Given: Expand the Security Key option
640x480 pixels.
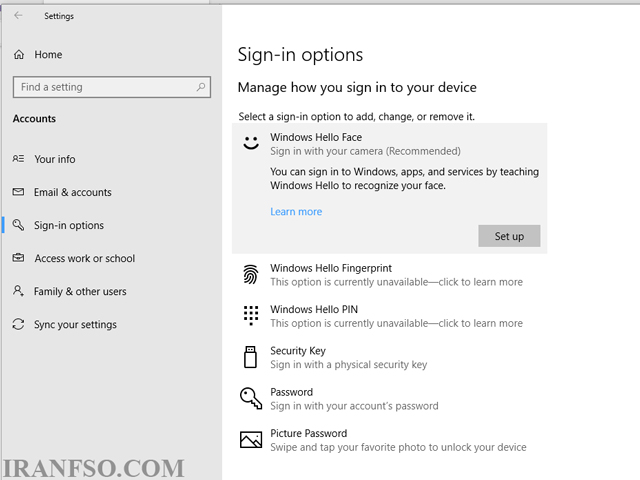Looking at the screenshot, I should pyautogui.click(x=389, y=357).
